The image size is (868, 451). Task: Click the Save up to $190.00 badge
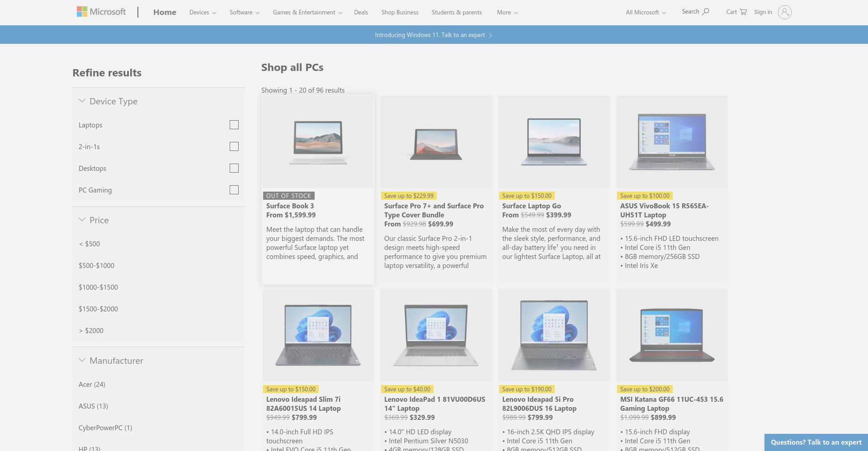pyautogui.click(x=527, y=389)
